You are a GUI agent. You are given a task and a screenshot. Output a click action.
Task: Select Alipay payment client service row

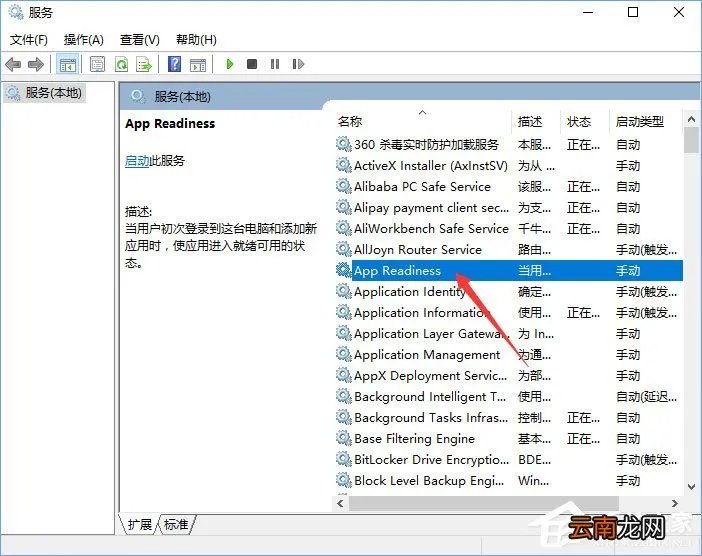[509, 208]
